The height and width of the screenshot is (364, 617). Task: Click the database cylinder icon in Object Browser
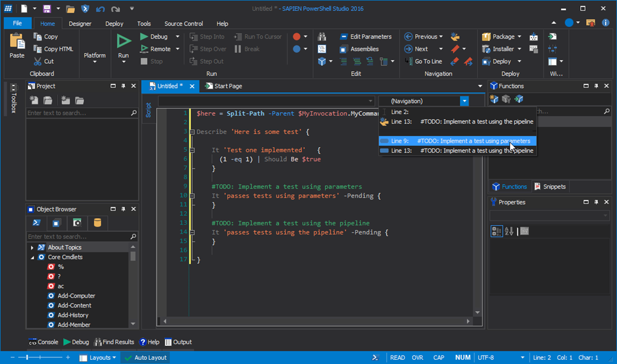98,223
